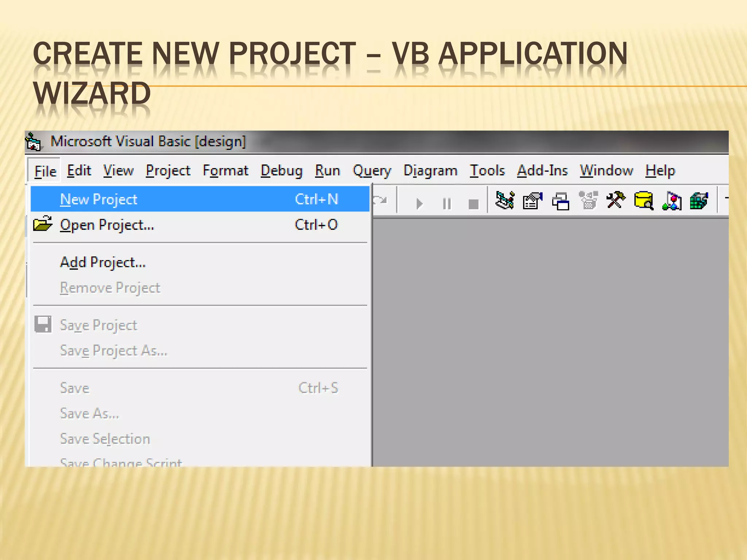Viewport: 747px width, 560px height.
Task: Choose Add Project... from the menu
Action: click(103, 262)
